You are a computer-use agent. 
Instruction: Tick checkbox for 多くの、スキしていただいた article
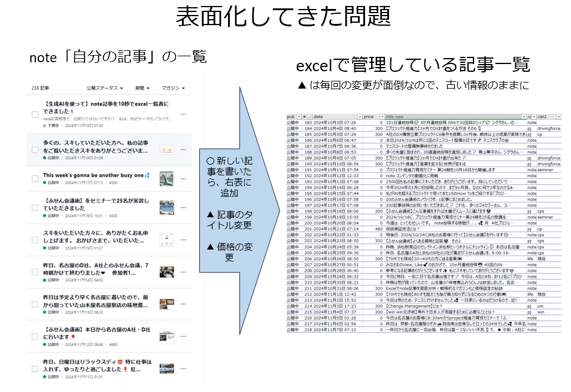[35, 150]
